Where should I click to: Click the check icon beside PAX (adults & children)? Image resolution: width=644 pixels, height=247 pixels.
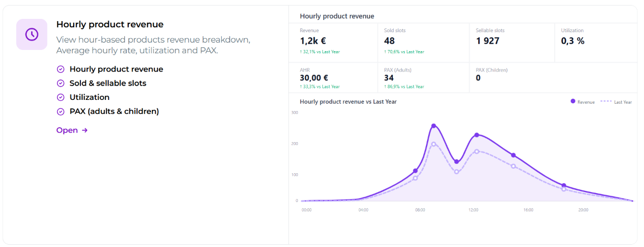pyautogui.click(x=60, y=112)
